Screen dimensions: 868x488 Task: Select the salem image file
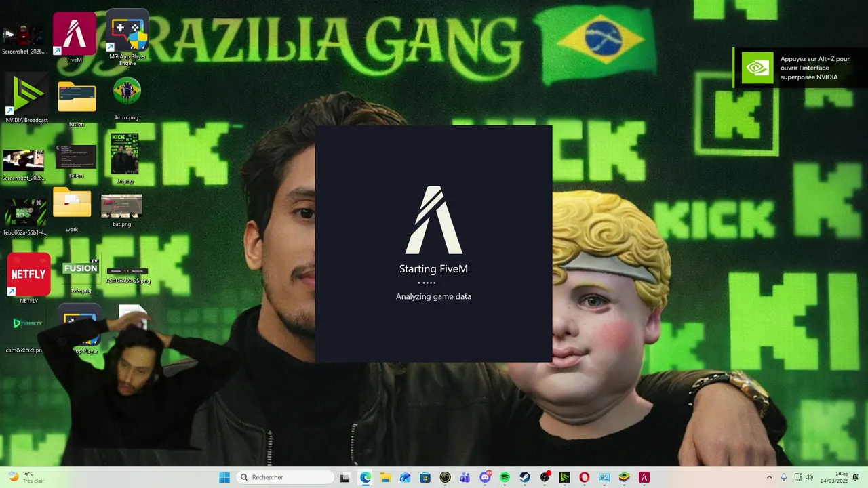[x=76, y=161]
